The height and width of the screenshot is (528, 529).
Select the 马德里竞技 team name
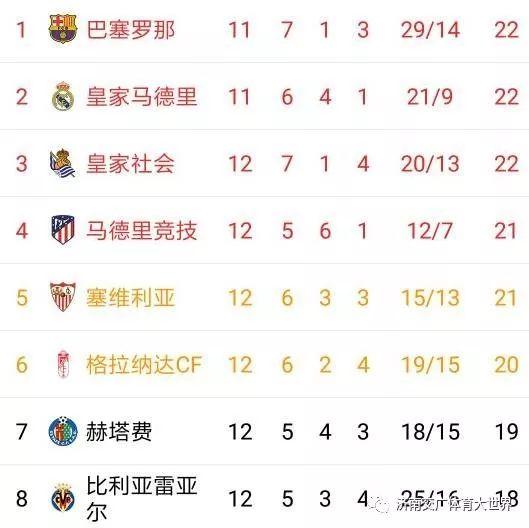tap(142, 230)
